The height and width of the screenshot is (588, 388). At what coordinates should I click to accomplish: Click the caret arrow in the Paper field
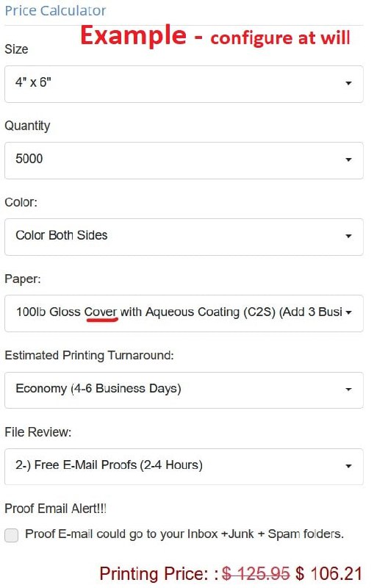point(348,312)
